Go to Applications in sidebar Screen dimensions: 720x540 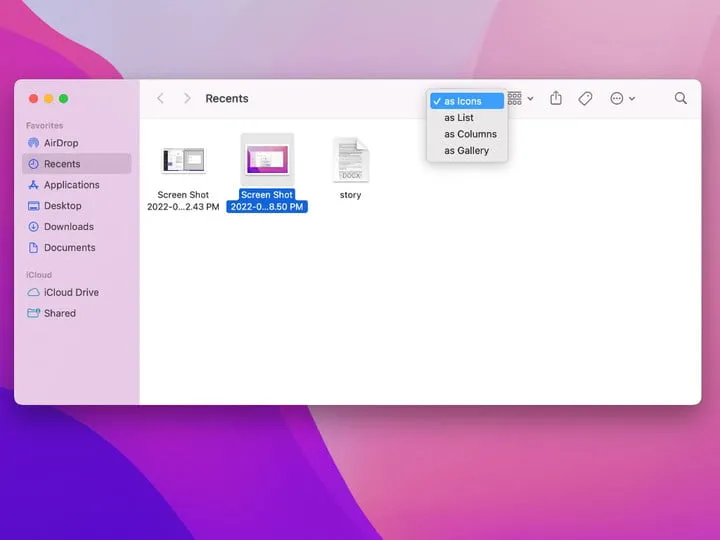71,185
